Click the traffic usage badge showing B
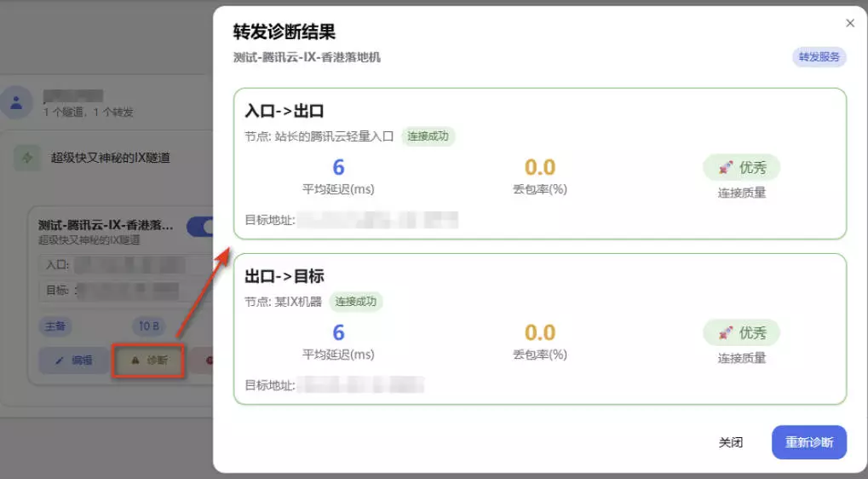This screenshot has height=479, width=868. 150,326
